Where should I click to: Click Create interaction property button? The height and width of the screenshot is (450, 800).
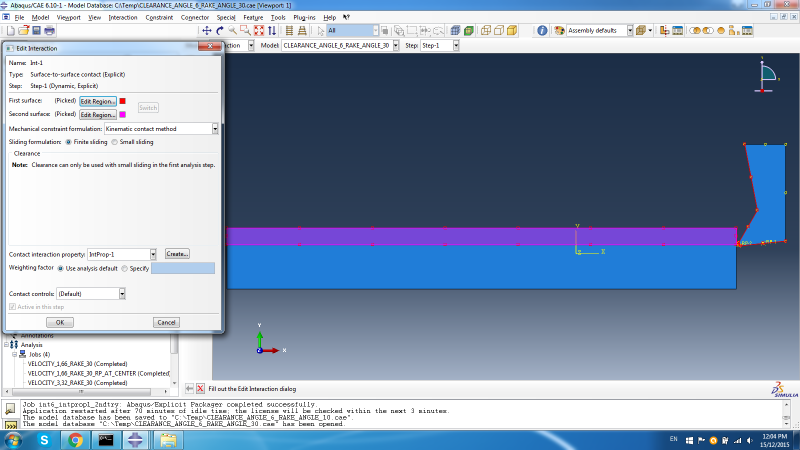(x=177, y=254)
